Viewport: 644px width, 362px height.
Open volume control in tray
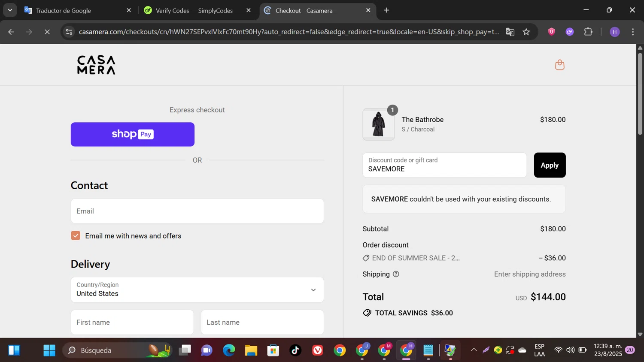[x=570, y=350]
